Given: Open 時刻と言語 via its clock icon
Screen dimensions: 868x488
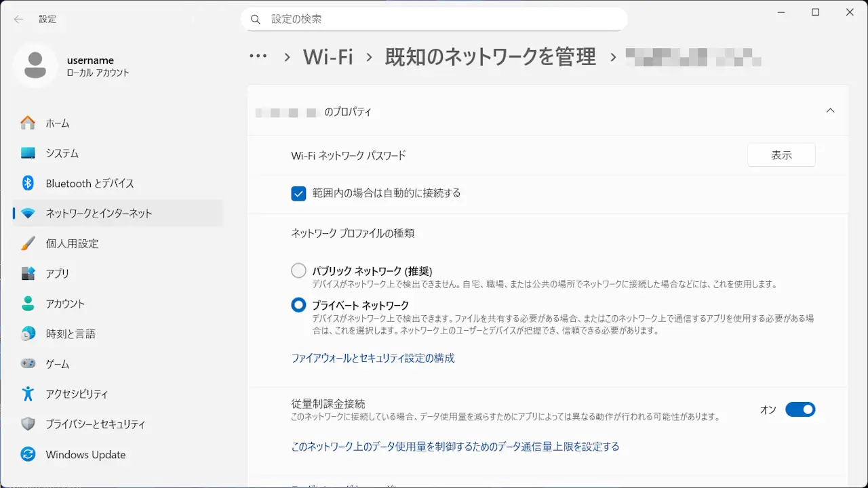Looking at the screenshot, I should (x=28, y=333).
